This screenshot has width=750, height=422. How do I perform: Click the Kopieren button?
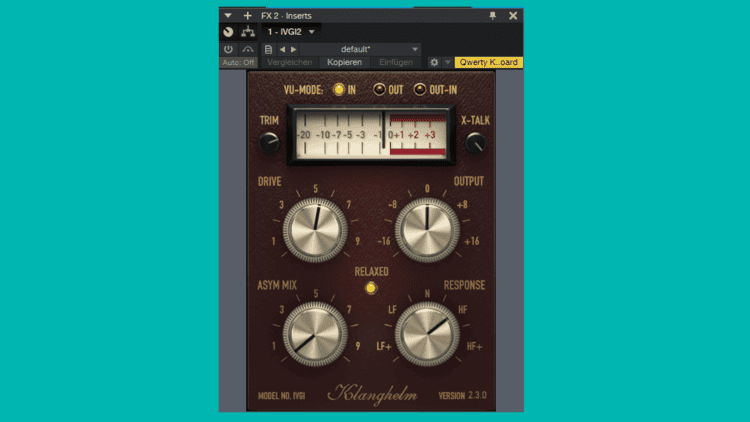[x=344, y=62]
